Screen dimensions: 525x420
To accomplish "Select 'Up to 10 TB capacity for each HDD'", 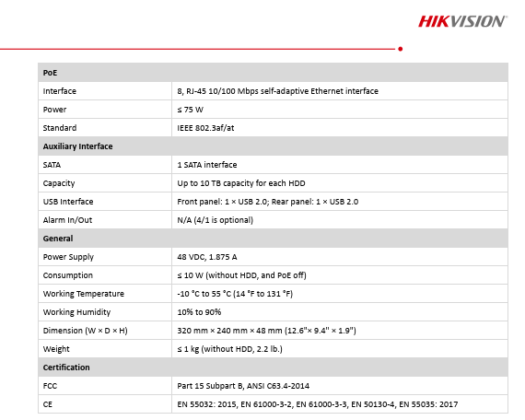I will coord(241,183).
